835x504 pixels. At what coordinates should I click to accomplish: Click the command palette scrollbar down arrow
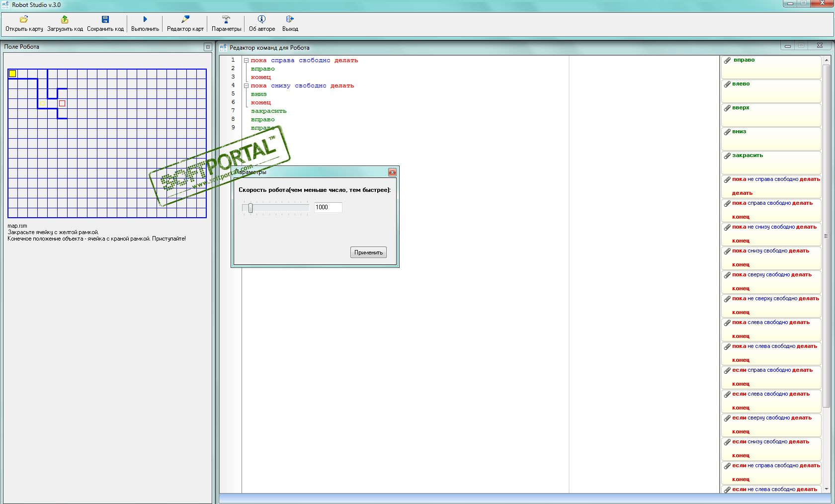point(827,489)
